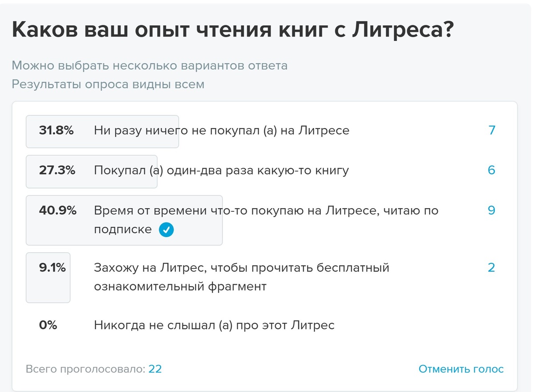This screenshot has width=534, height=392.
Task: Open the count 9 beside the subscription option
Action: click(491, 210)
